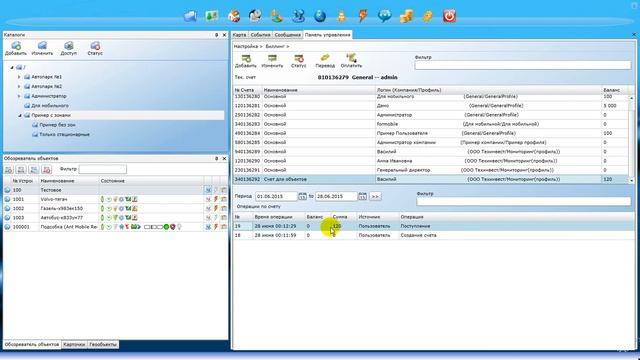Click the object browser Фильтр field
640x360 pixels.
[102, 169]
